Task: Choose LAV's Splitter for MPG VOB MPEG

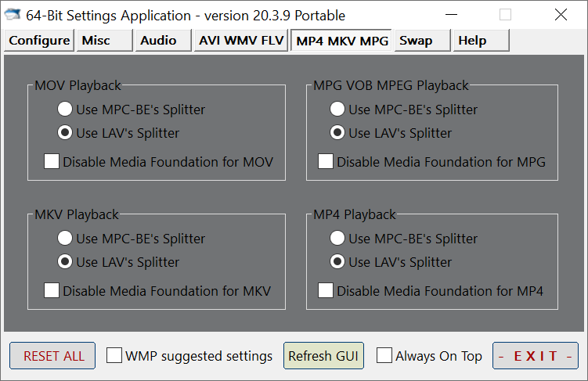Action: [338, 133]
